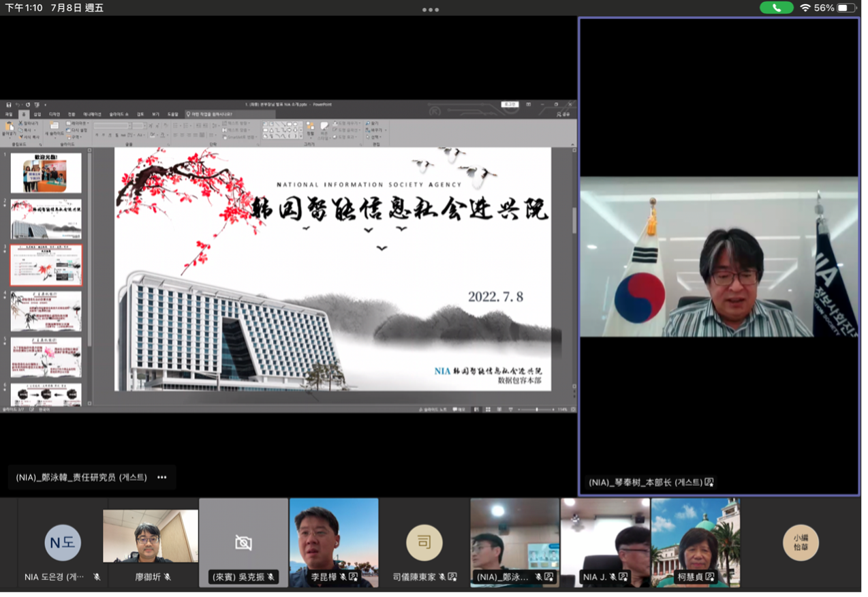The image size is (868, 597).
Task: Click 다시 설정 (Reset) in slides group
Action: 76,130
